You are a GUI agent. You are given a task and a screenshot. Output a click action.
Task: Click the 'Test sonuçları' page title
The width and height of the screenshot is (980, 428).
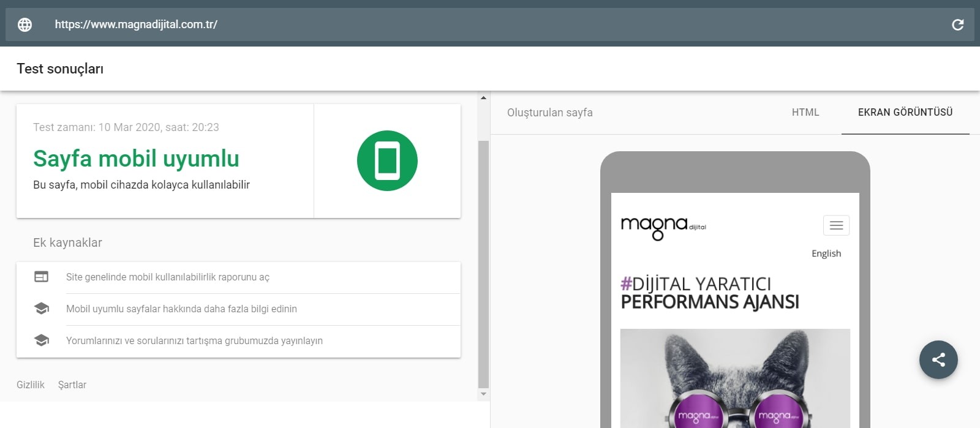click(60, 69)
